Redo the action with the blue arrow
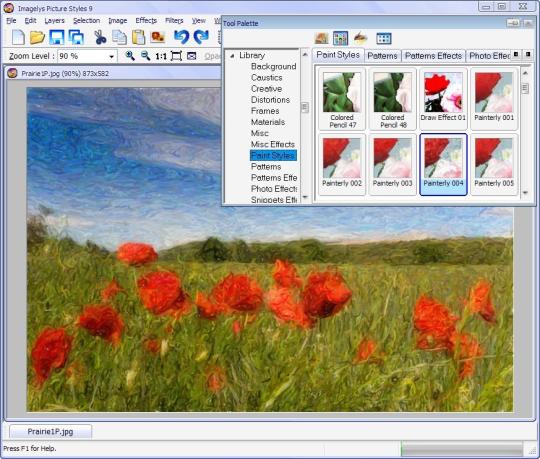The image size is (540, 459). pos(201,37)
